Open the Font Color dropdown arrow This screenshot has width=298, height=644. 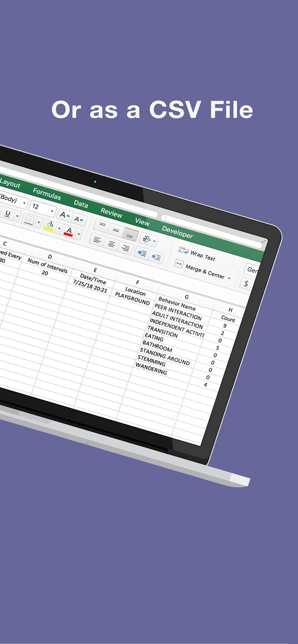coord(79,234)
